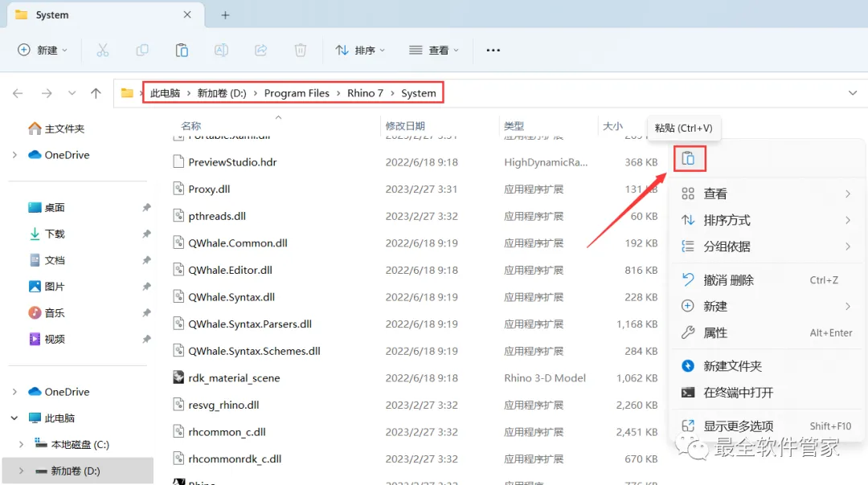Click 此电脑 in address breadcrumb

[x=165, y=93]
